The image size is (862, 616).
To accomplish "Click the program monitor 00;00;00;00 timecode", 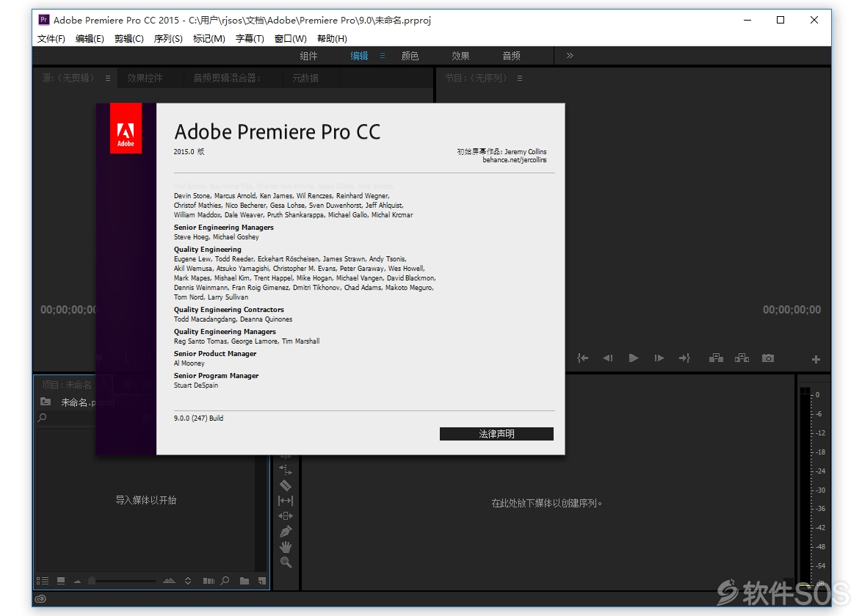I will point(792,310).
